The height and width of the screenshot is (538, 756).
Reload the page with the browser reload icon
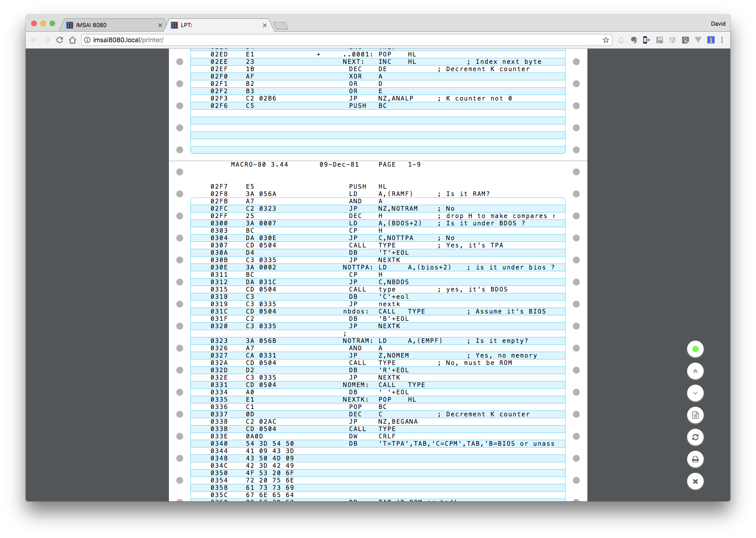60,40
